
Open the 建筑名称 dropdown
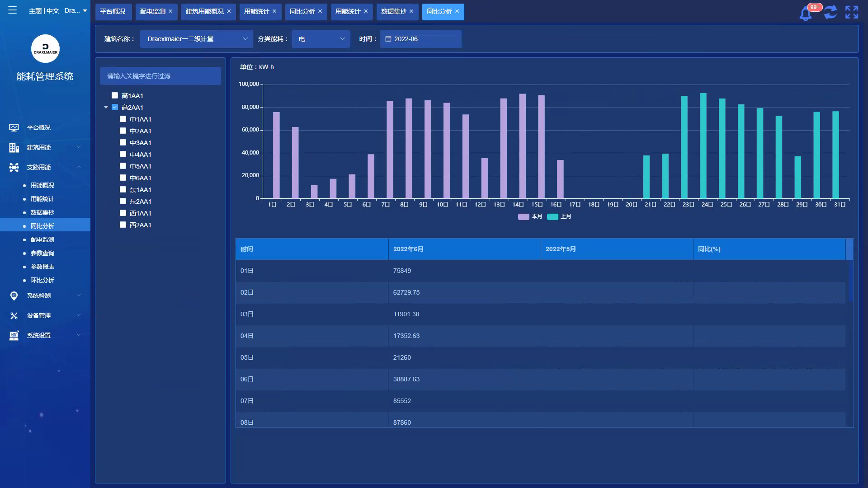197,39
